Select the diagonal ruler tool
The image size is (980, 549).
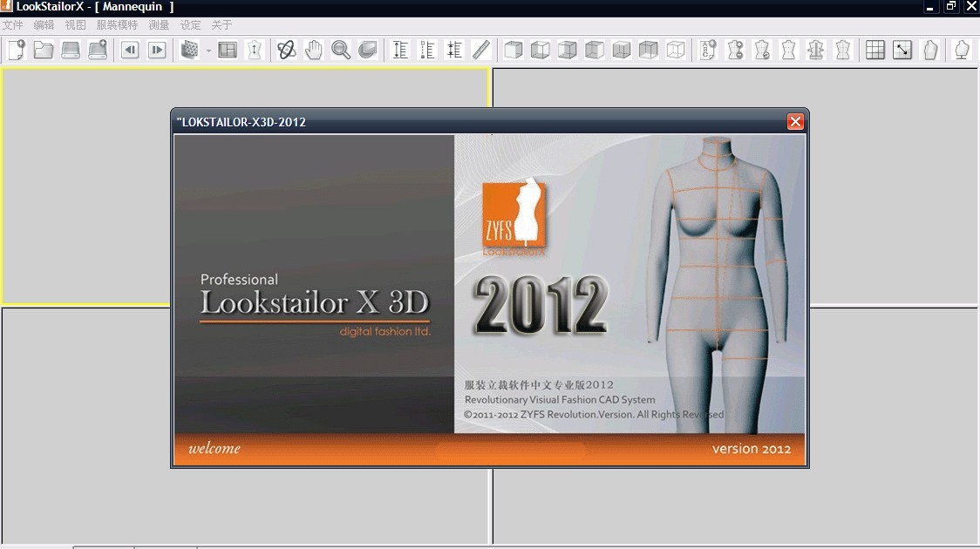[481, 50]
